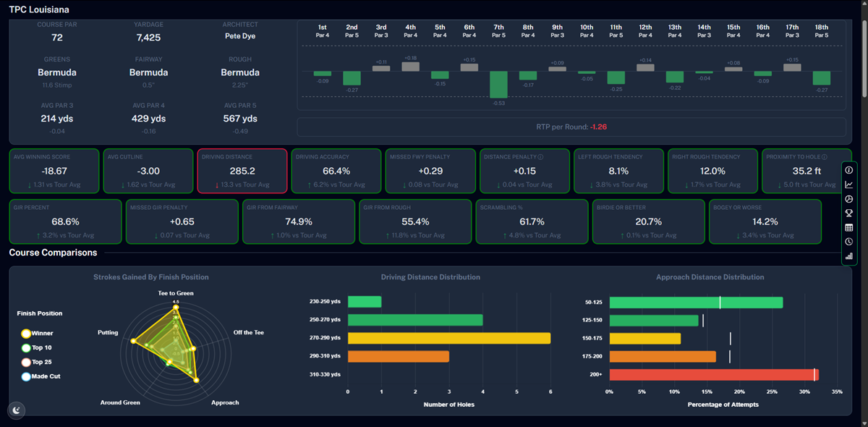Open the trophy icon in sidebar
Viewport: 868px width, 427px height.
(x=848, y=213)
